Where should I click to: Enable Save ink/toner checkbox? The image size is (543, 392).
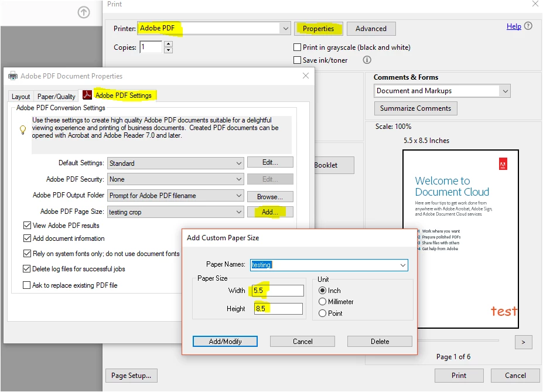tap(297, 60)
